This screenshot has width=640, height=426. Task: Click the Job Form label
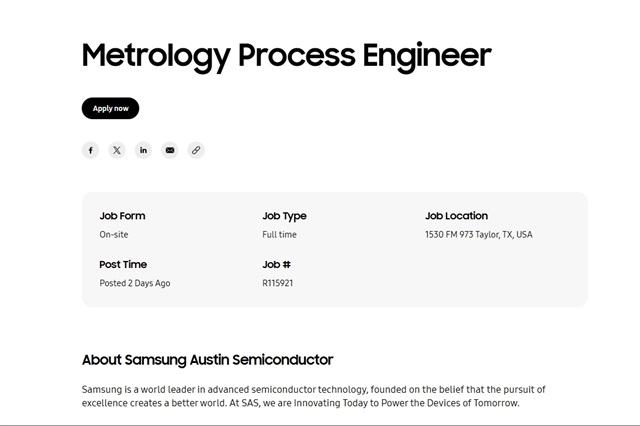coord(122,216)
